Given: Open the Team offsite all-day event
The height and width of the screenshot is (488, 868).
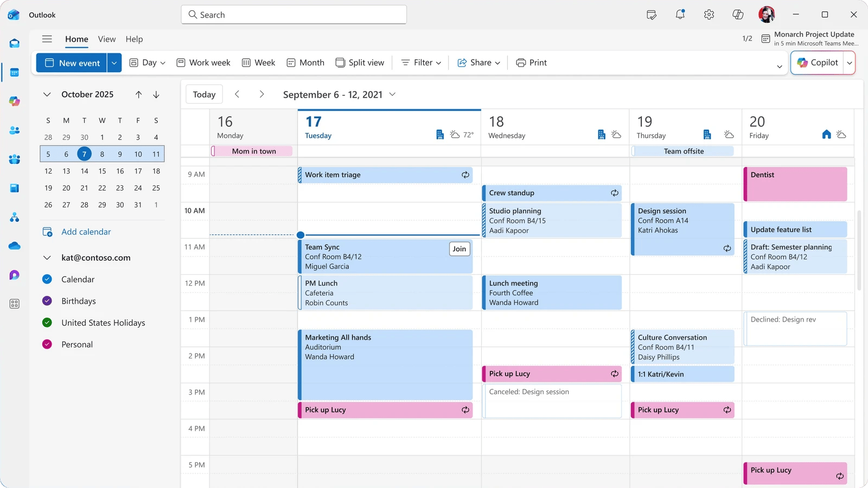Looking at the screenshot, I should [682, 151].
